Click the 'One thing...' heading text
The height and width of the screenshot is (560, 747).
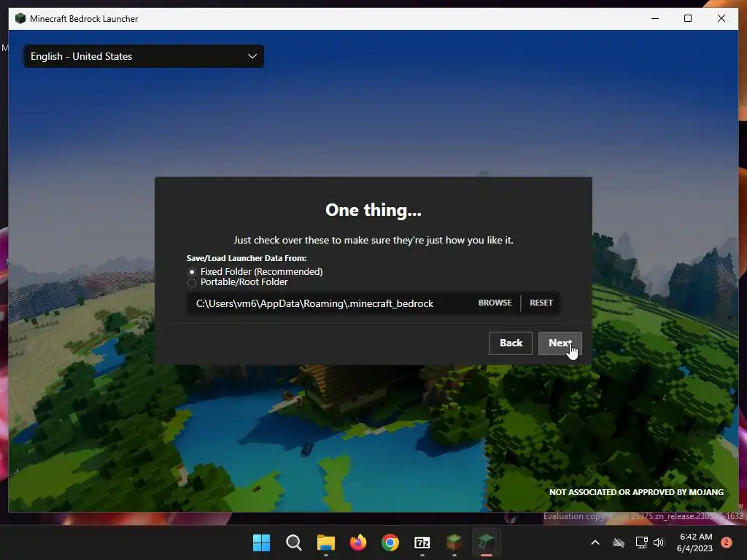coord(373,210)
